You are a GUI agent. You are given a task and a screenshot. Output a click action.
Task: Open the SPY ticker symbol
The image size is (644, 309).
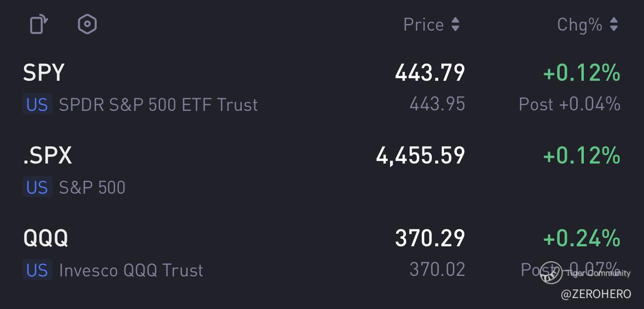44,73
